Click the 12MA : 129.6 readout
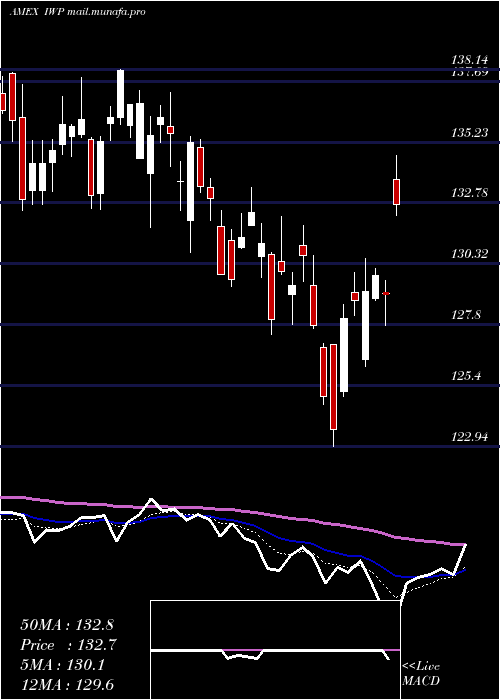 [x=67, y=684]
